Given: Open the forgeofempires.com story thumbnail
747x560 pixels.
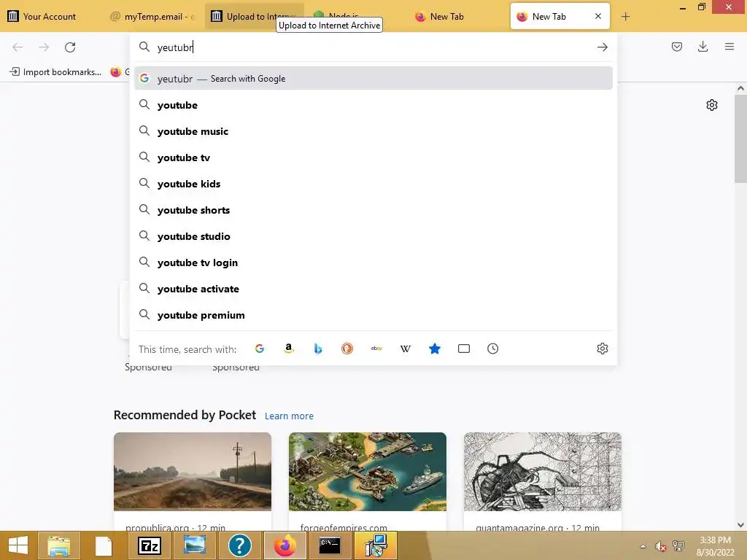Looking at the screenshot, I should coord(368,472).
